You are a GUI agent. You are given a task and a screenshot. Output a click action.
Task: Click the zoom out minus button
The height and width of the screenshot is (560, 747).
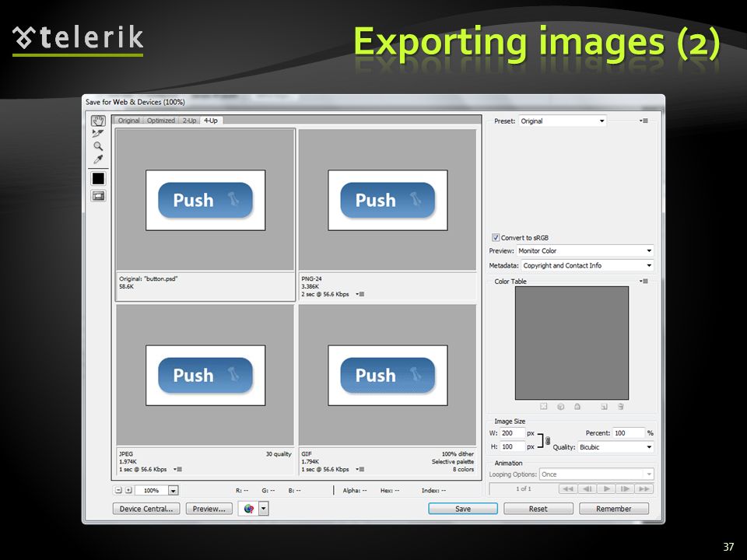(x=119, y=490)
